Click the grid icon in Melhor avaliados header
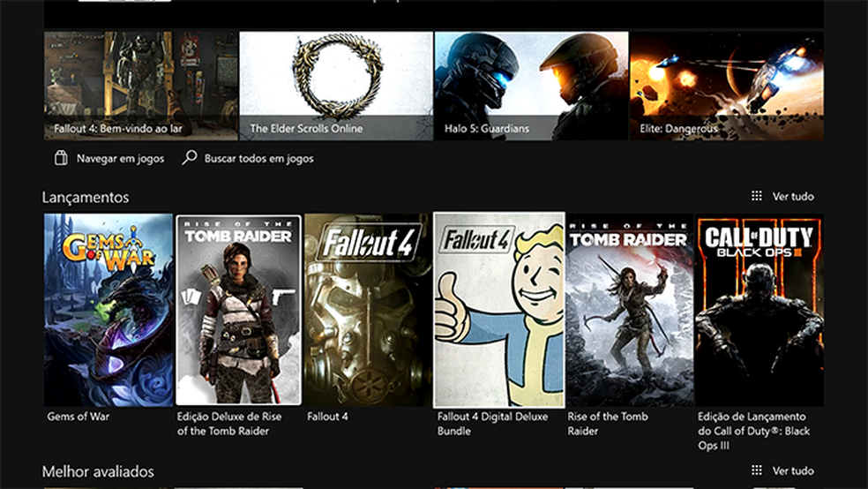 coord(756,470)
